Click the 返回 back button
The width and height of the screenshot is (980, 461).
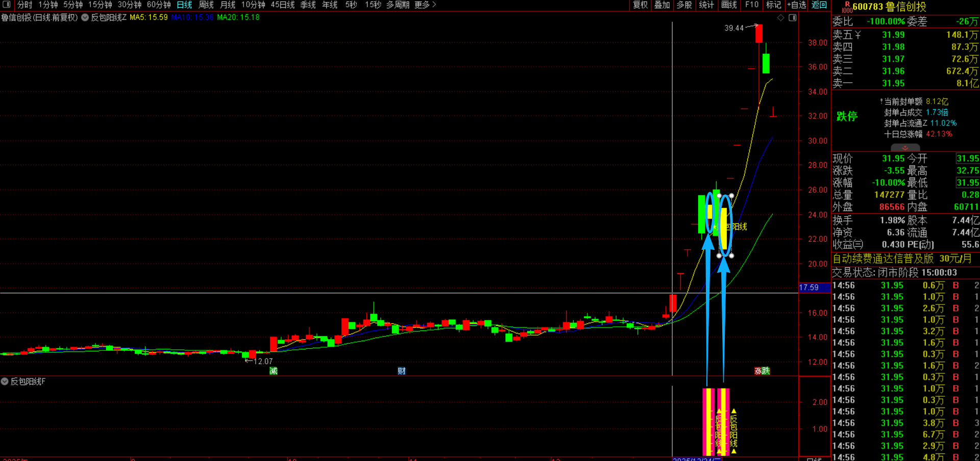tap(819, 5)
